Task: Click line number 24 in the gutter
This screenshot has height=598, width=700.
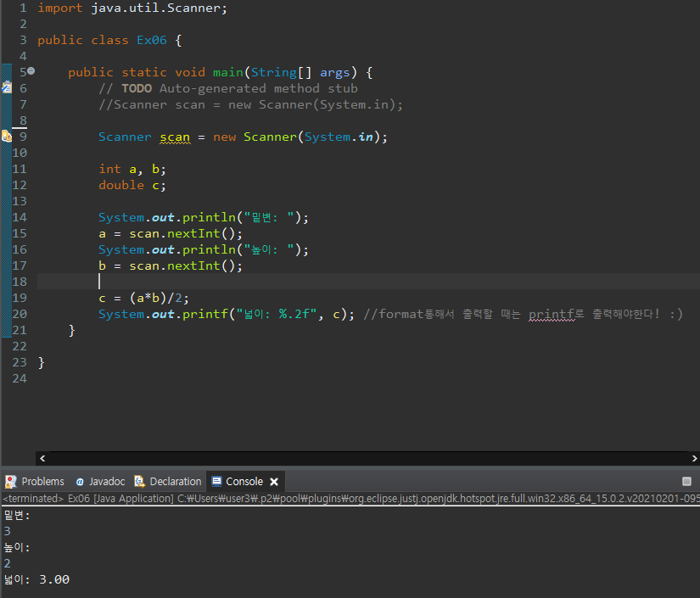Action: (20, 378)
